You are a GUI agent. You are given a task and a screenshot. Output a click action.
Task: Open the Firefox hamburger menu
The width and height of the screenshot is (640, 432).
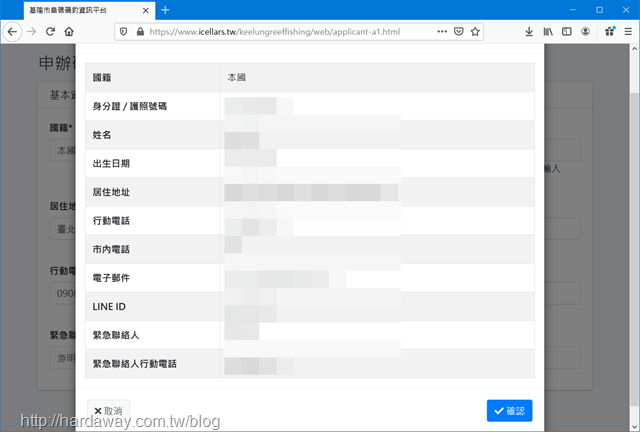click(x=628, y=31)
